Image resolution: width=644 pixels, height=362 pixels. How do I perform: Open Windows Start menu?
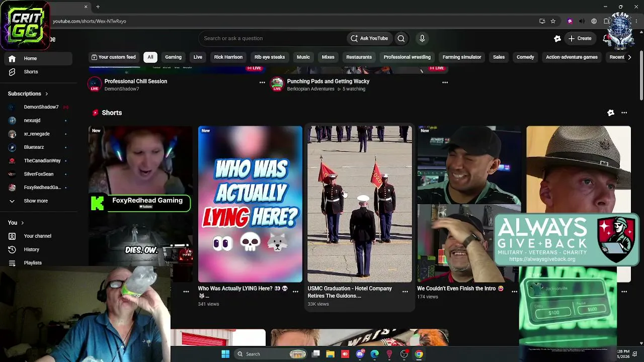(225, 354)
